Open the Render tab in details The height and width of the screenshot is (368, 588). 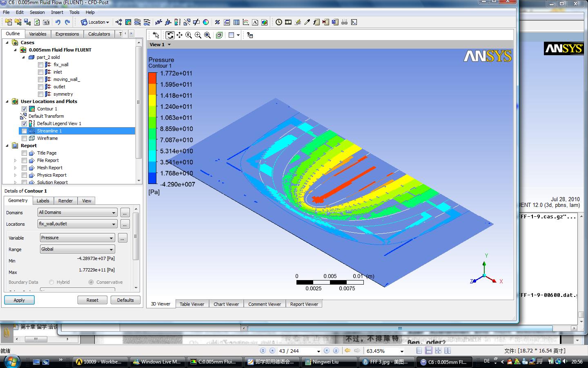[x=65, y=201]
